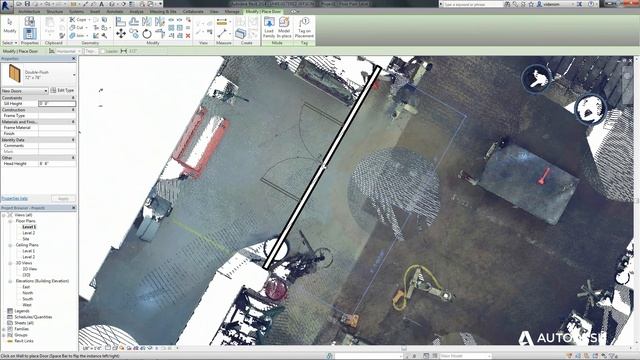Click the Tags button in options bar
The image size is (640, 360).
[91, 51]
